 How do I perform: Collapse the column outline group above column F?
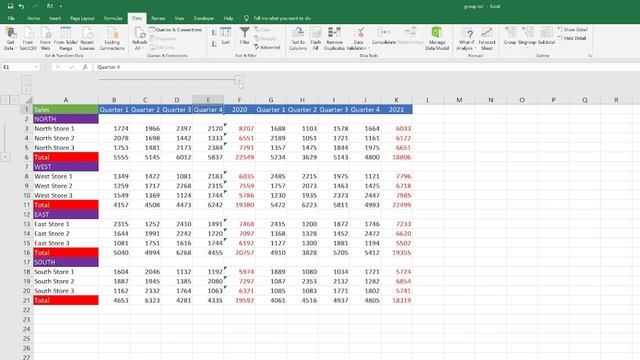click(x=240, y=80)
